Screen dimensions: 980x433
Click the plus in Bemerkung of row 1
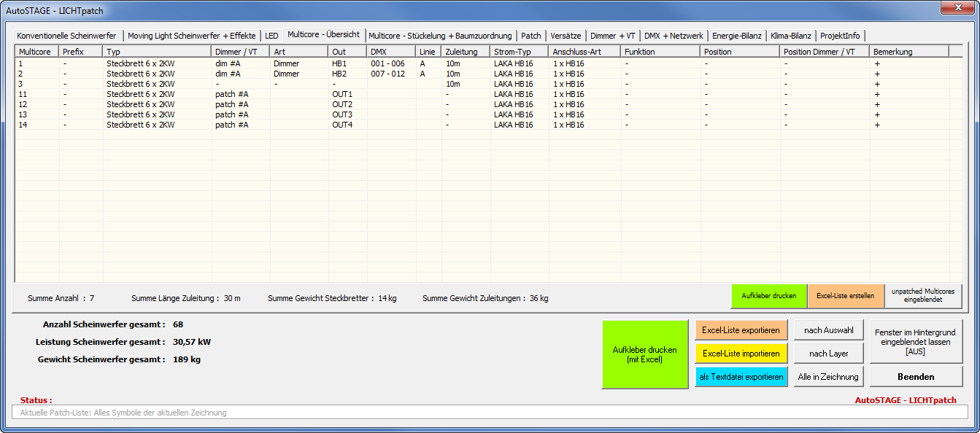pyautogui.click(x=877, y=63)
